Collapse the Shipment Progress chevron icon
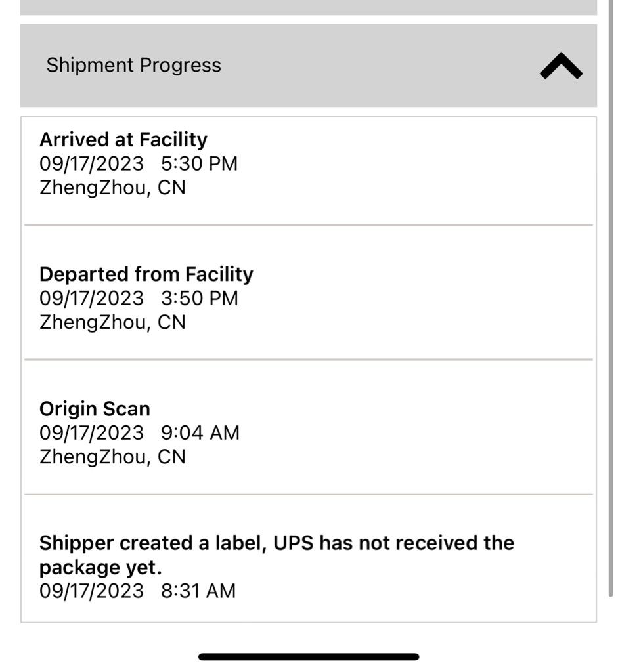Screen dimensions: 618x672 560,66
